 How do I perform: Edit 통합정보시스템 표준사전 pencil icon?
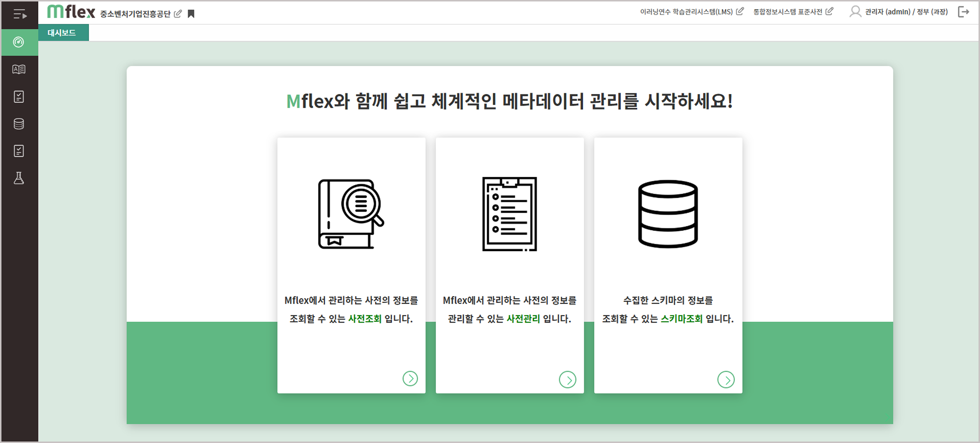(x=829, y=11)
